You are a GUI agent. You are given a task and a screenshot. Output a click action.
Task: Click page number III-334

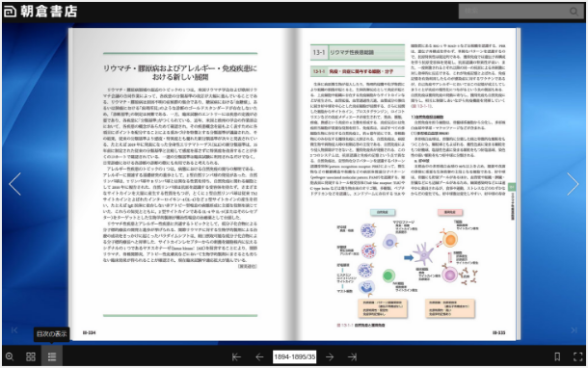[x=90, y=332]
